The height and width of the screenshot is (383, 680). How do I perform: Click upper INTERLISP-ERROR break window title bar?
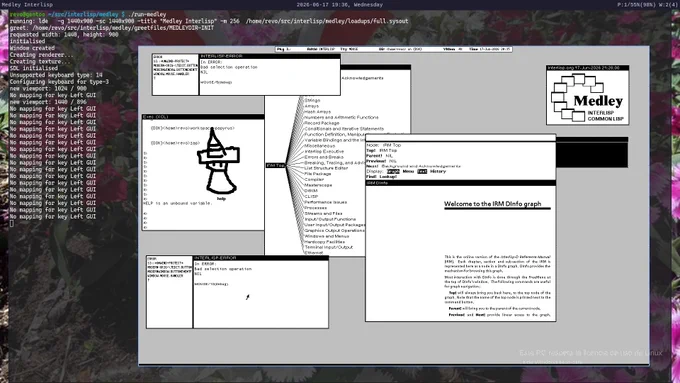270,56
